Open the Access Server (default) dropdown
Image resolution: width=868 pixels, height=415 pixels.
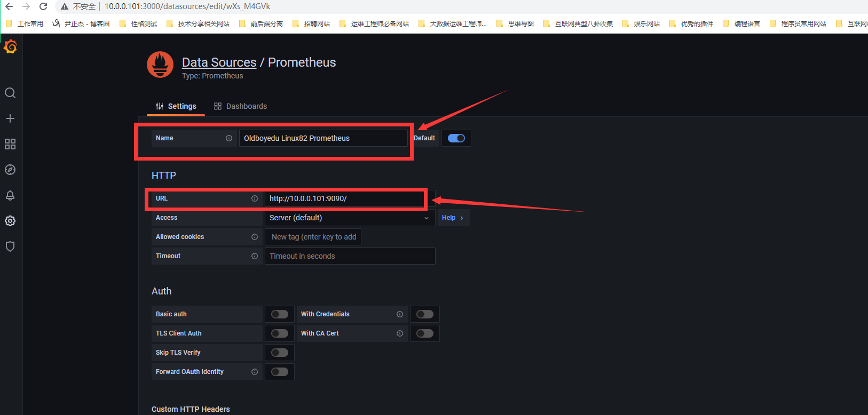pos(350,218)
